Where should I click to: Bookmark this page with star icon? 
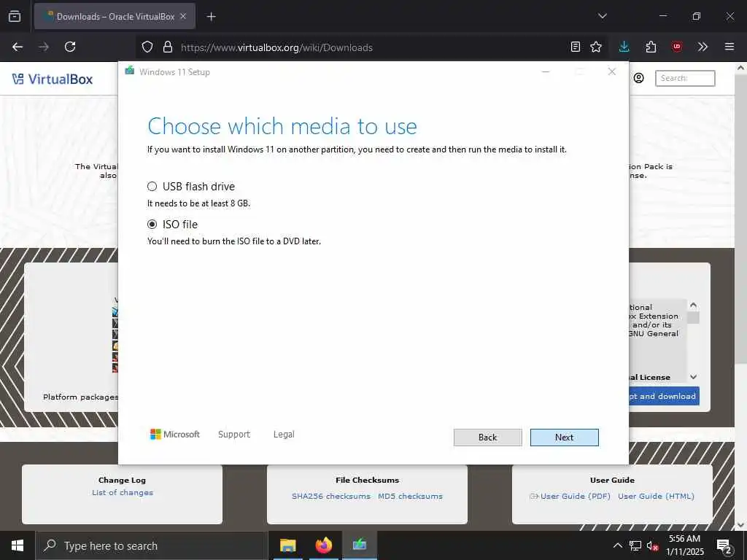click(596, 47)
